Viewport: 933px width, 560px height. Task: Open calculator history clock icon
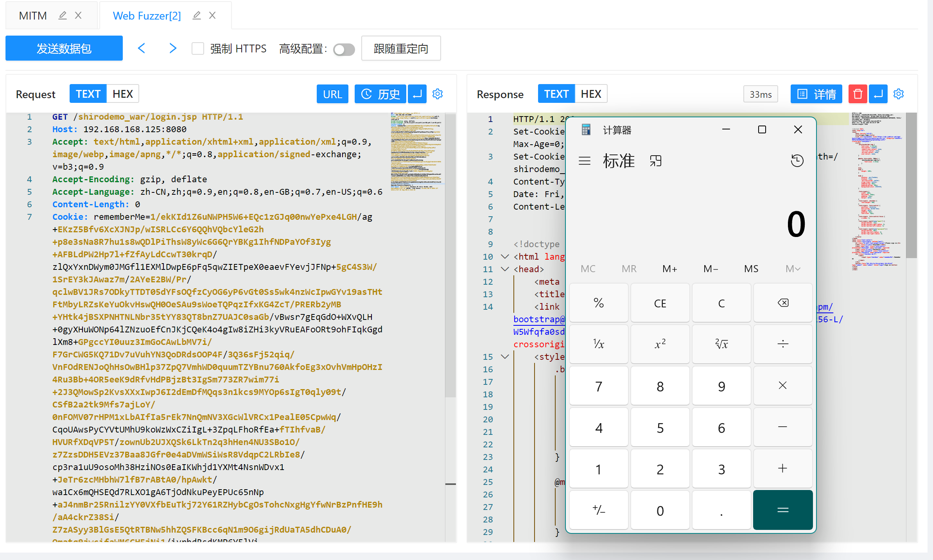797,161
